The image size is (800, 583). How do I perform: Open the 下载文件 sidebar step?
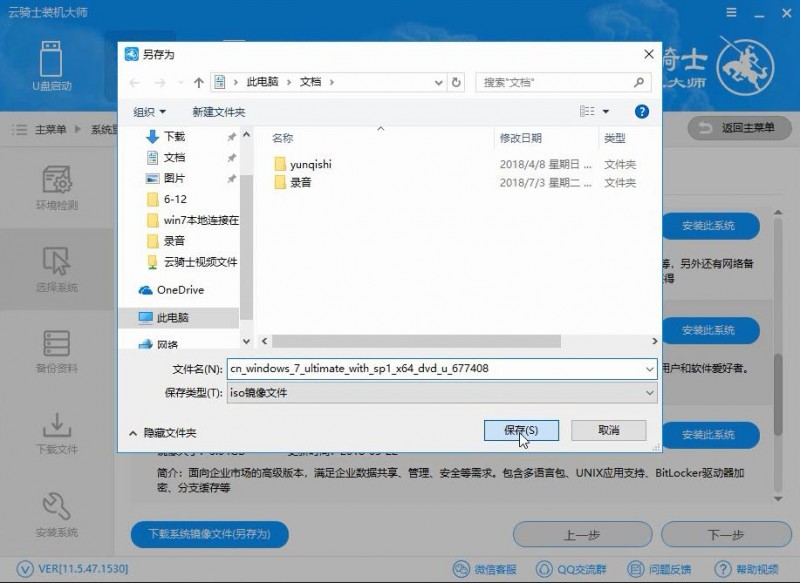(57, 433)
